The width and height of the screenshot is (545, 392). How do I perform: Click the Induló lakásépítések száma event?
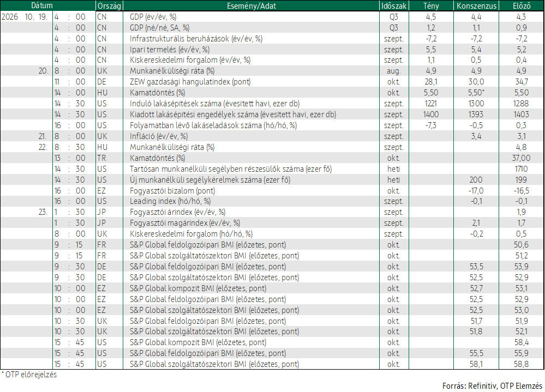tap(214, 104)
